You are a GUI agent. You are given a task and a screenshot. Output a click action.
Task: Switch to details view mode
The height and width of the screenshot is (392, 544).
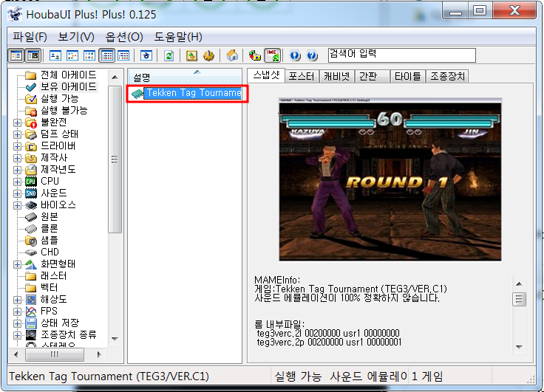(107, 55)
